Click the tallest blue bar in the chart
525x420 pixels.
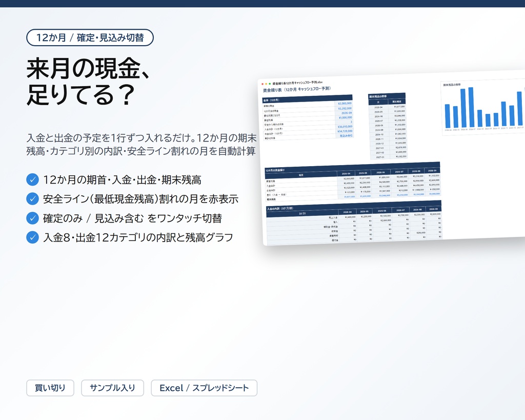[471, 107]
